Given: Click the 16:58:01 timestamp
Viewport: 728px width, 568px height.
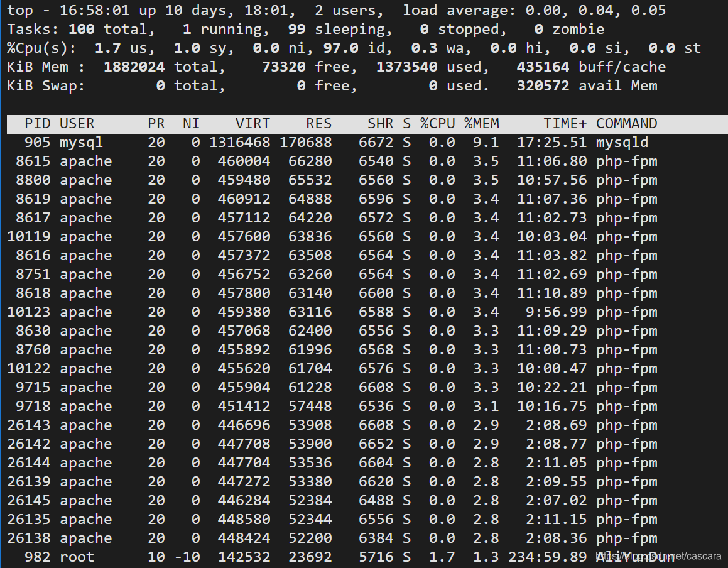Looking at the screenshot, I should [x=95, y=10].
